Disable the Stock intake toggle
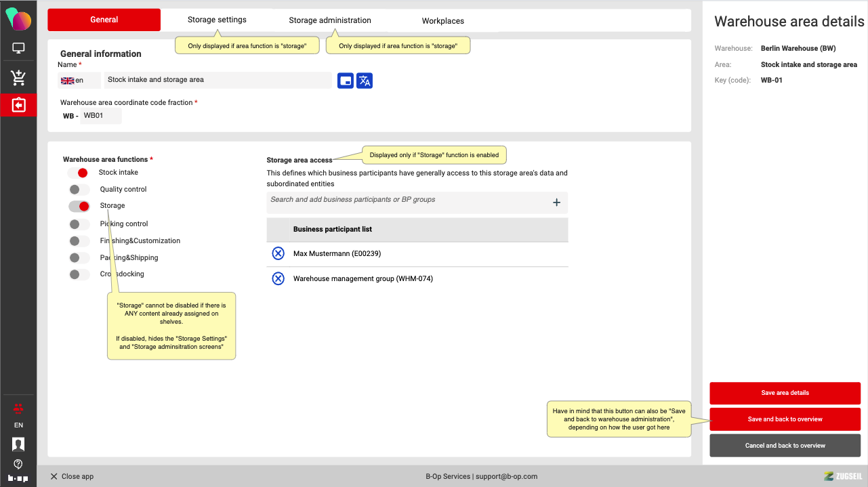The width and height of the screenshot is (868, 487). (x=79, y=173)
